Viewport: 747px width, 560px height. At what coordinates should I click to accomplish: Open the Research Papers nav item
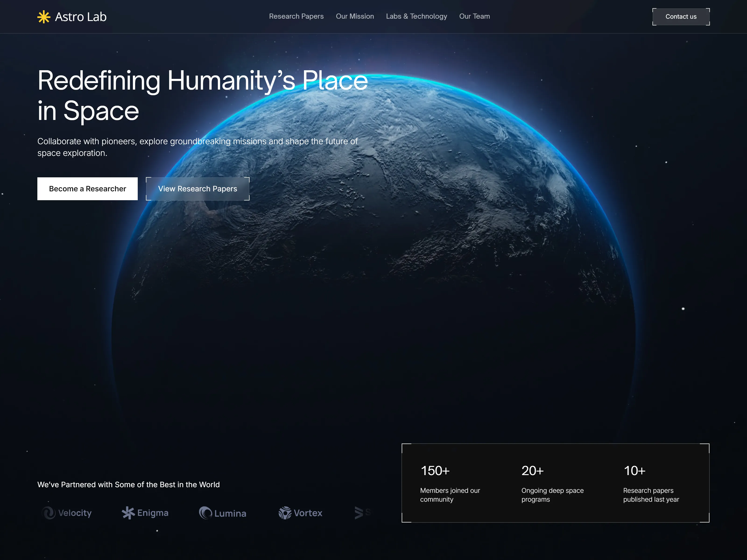(296, 16)
